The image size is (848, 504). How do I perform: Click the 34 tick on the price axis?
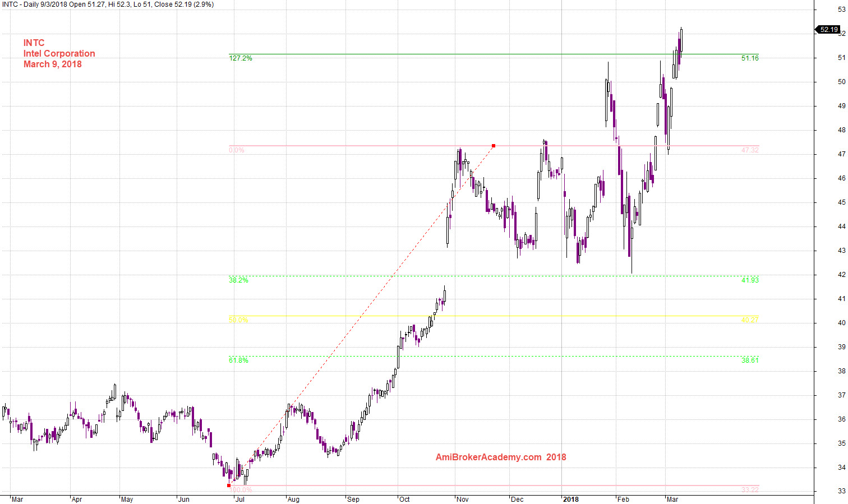841,468
